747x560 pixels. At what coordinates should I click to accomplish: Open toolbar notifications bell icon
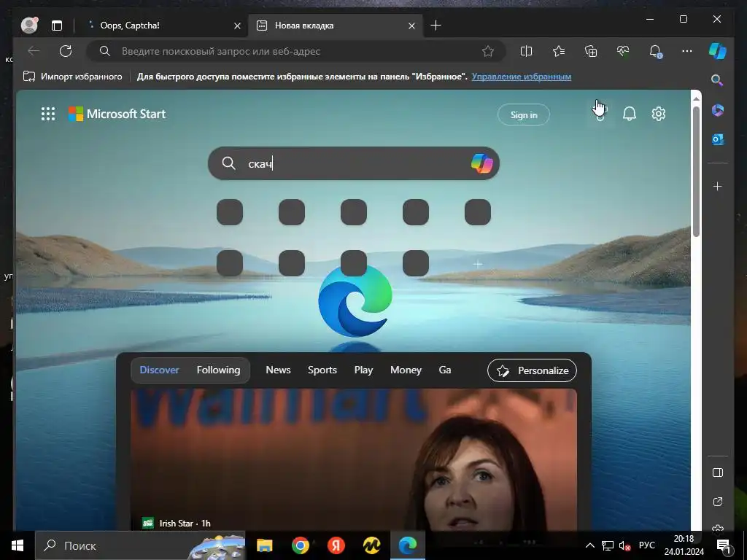tap(656, 51)
